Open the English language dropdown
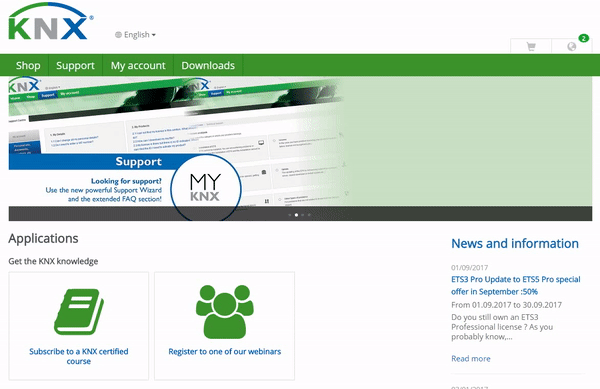The width and height of the screenshot is (600, 389). click(135, 34)
